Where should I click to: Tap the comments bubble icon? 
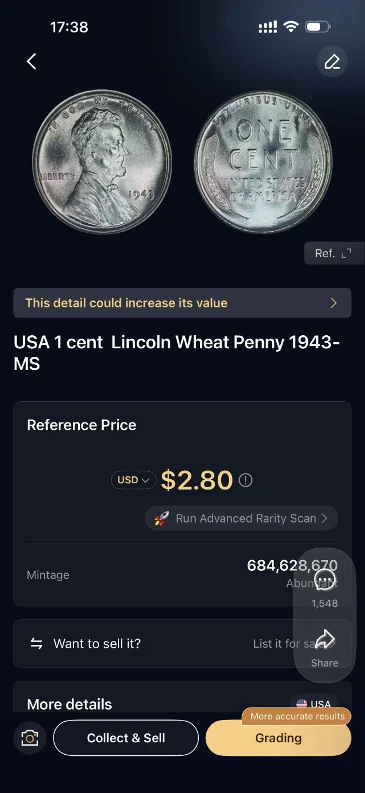pyautogui.click(x=325, y=579)
